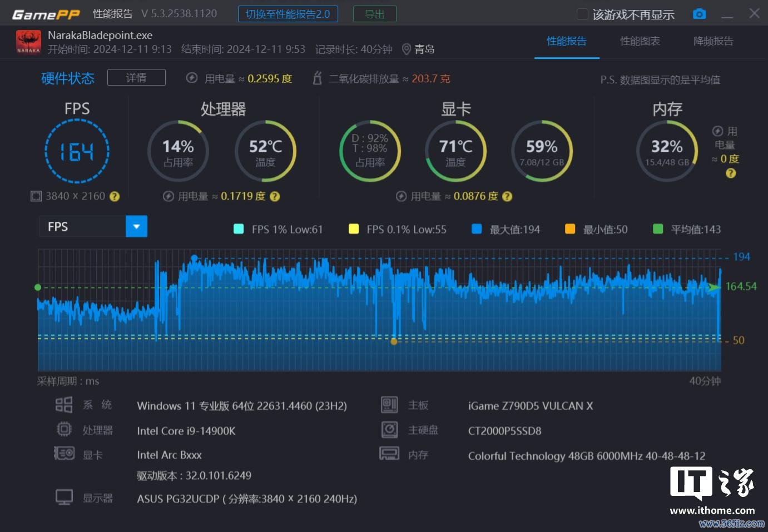Click the GPU 71℃ temperature gauge
Screen dimensions: 768x532
455,151
